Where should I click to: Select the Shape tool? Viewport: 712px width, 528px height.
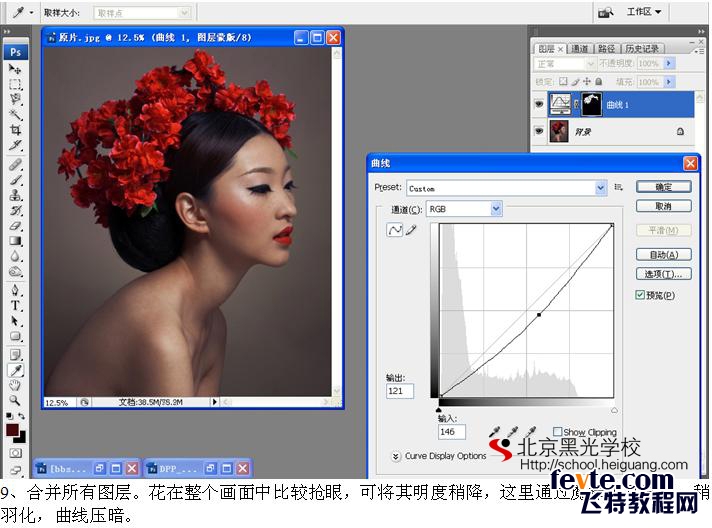click(15, 336)
